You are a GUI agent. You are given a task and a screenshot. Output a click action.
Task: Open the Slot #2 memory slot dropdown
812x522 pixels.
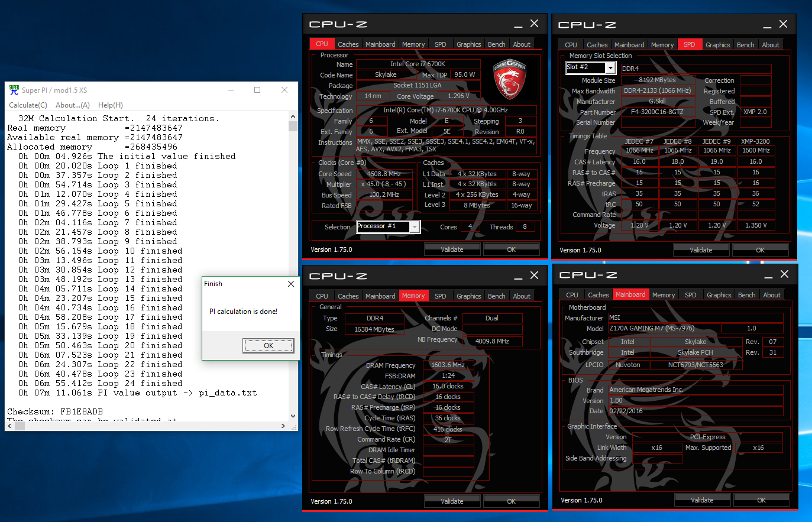[591, 67]
